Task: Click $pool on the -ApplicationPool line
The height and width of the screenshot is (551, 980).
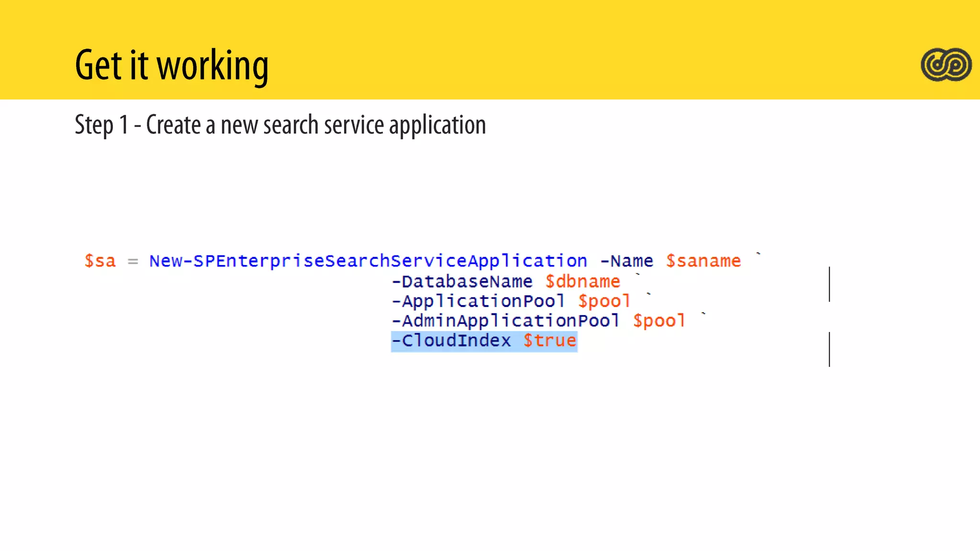Action: coord(604,301)
